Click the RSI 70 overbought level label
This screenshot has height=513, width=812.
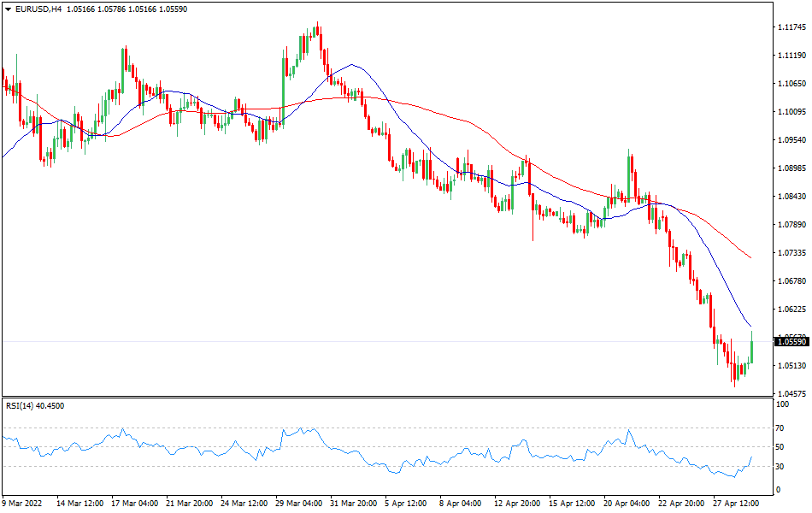(x=780, y=427)
